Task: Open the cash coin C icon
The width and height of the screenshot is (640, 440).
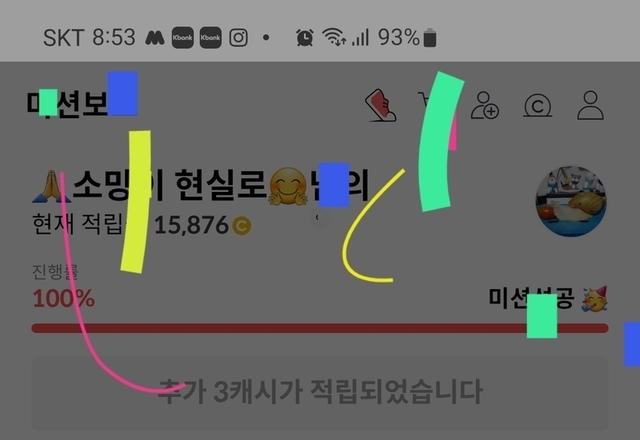Action: (538, 106)
